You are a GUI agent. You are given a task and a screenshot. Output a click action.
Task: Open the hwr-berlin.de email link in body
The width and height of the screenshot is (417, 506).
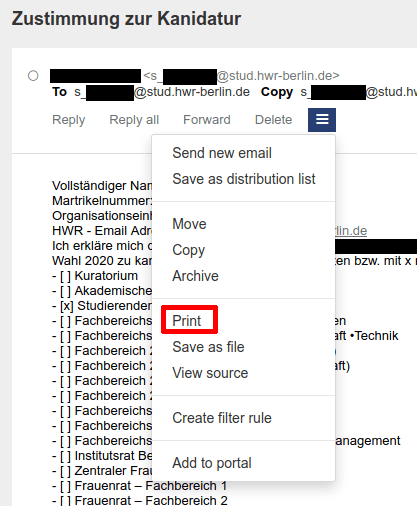[x=350, y=231]
